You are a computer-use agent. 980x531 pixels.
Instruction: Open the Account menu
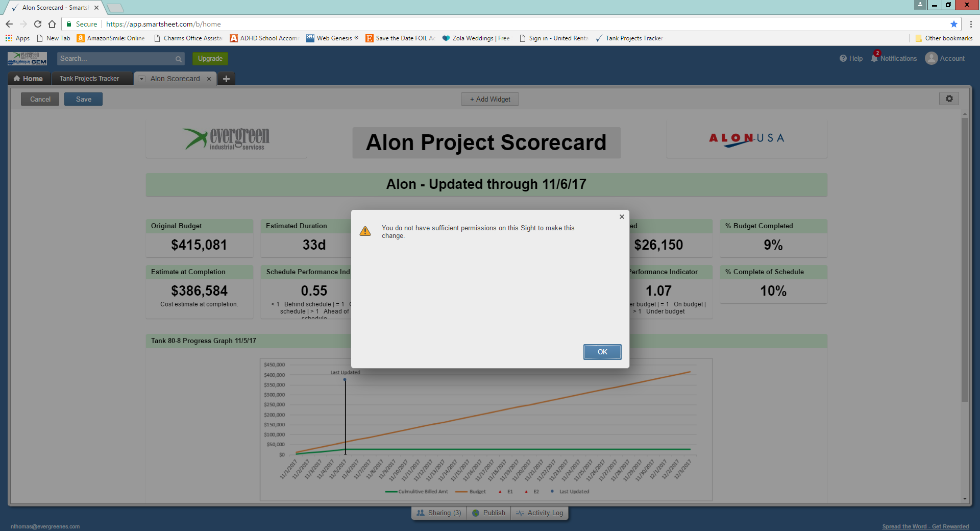[x=945, y=58]
